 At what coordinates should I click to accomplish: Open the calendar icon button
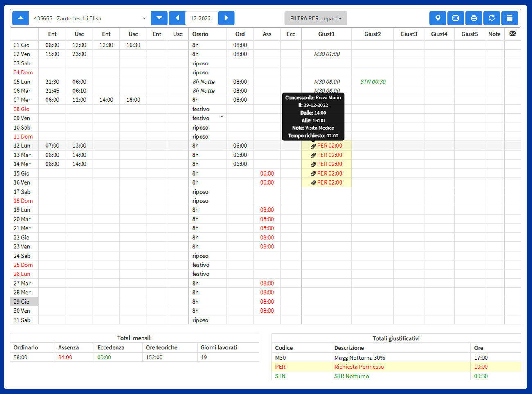click(x=509, y=18)
